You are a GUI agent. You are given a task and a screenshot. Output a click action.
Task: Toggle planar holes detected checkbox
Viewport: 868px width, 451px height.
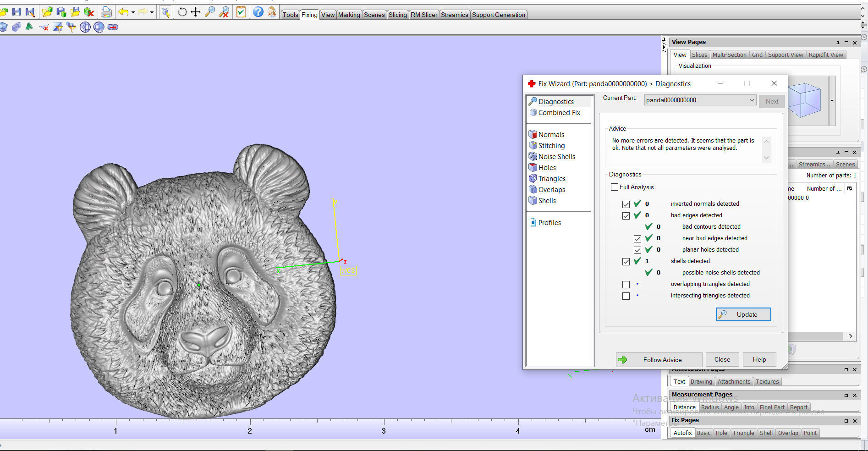tap(637, 250)
